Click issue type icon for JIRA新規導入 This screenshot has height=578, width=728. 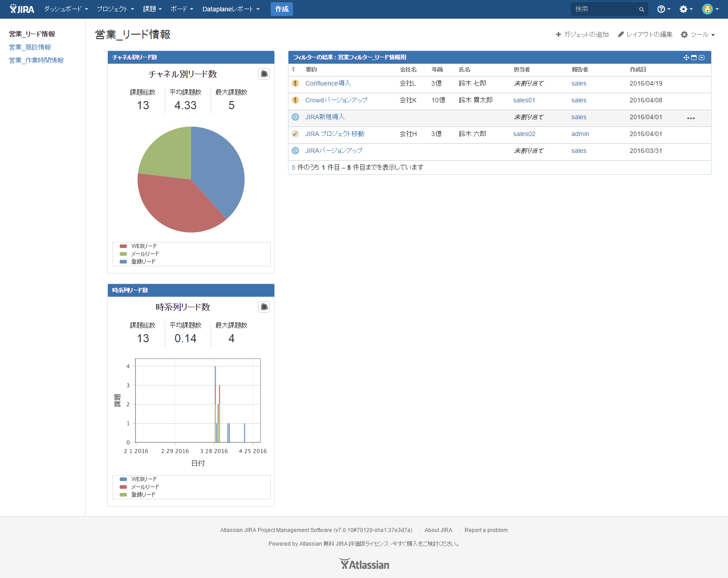point(295,117)
